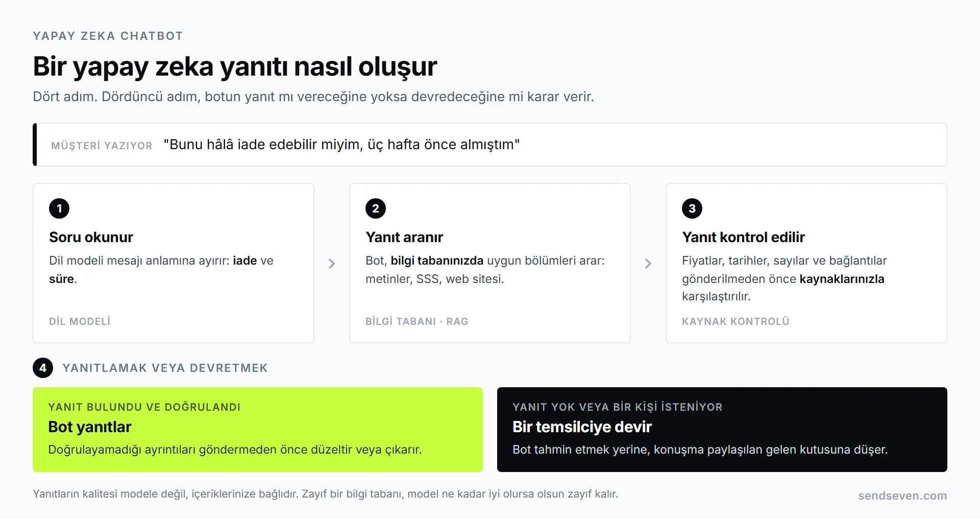The height and width of the screenshot is (519, 980).
Task: Click the subtitle starting with Dört adım
Action: coord(313,97)
